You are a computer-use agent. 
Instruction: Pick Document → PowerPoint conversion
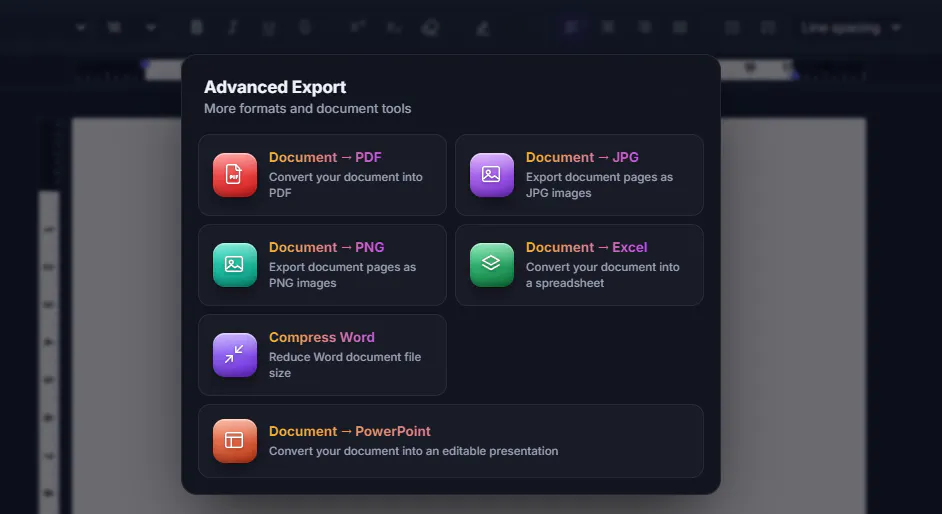(x=451, y=441)
